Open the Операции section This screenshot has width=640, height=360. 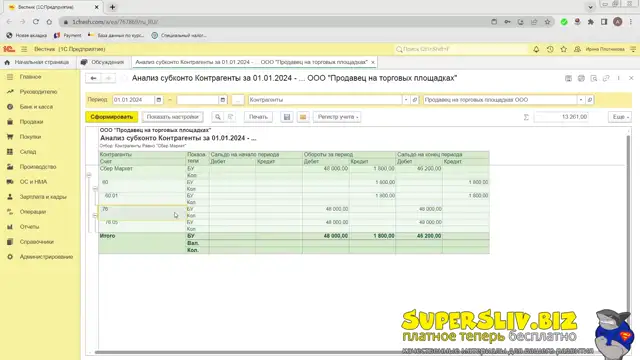coord(33,212)
